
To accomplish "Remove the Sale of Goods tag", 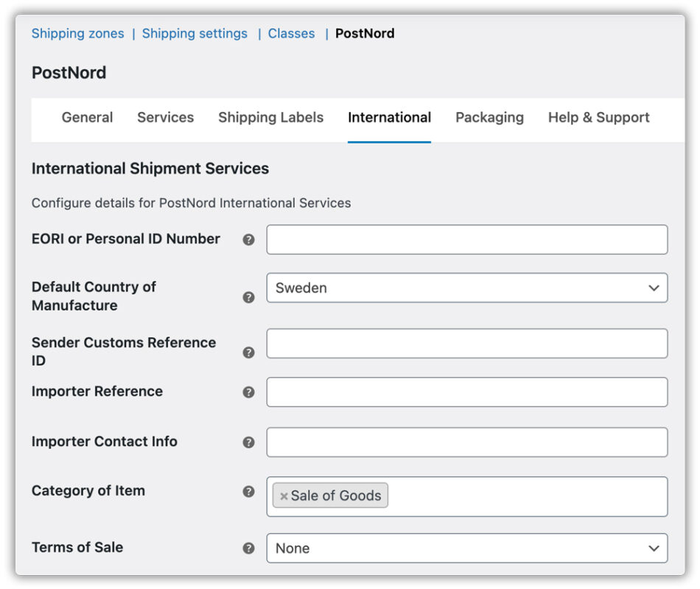I will click(284, 496).
